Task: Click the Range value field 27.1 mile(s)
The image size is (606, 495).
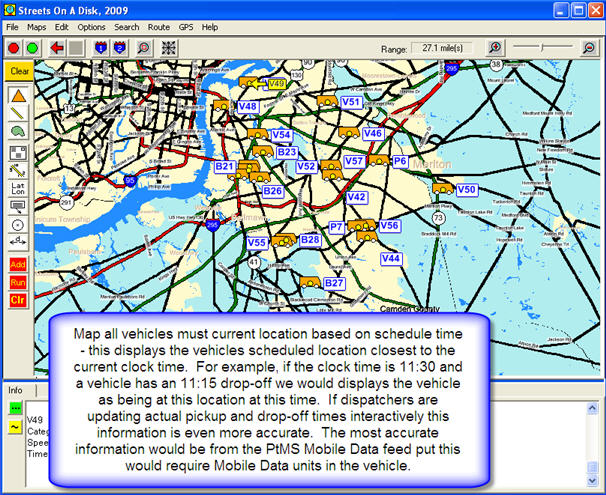Action: (442, 48)
